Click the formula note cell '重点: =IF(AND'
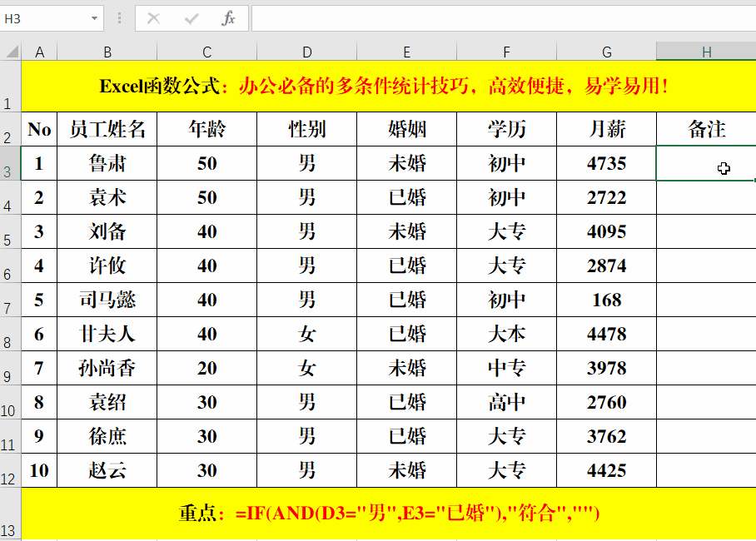The height and width of the screenshot is (541, 756). (x=389, y=514)
